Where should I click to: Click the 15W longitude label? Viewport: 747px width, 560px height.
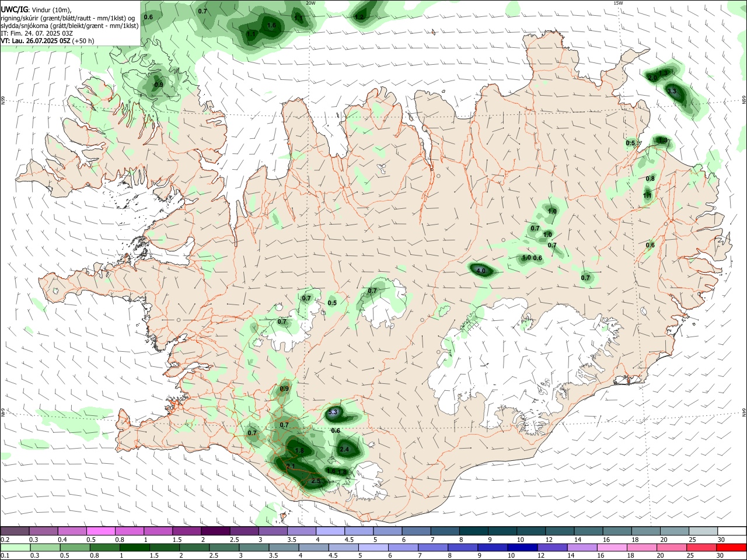point(619,3)
